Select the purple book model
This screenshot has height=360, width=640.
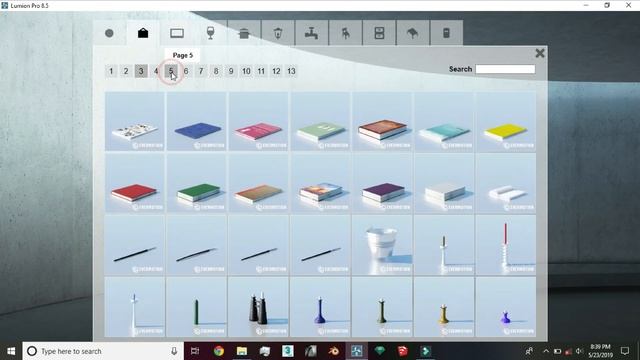pyautogui.click(x=382, y=183)
